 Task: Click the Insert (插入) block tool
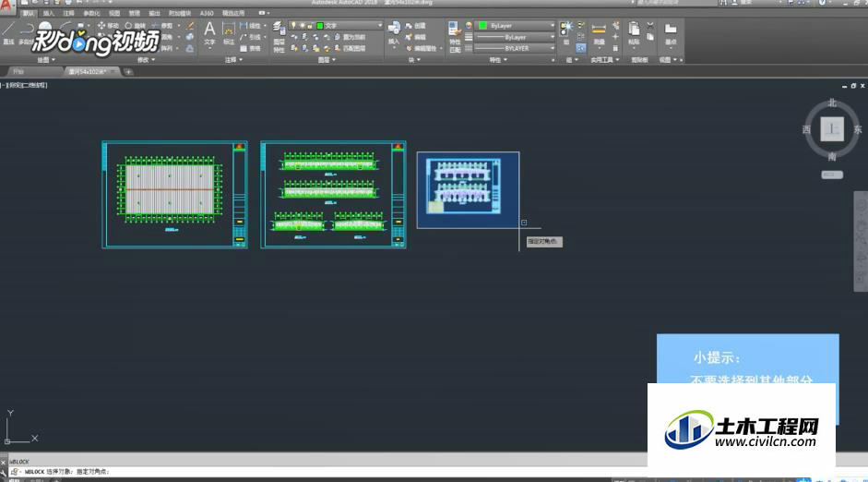coord(394,32)
